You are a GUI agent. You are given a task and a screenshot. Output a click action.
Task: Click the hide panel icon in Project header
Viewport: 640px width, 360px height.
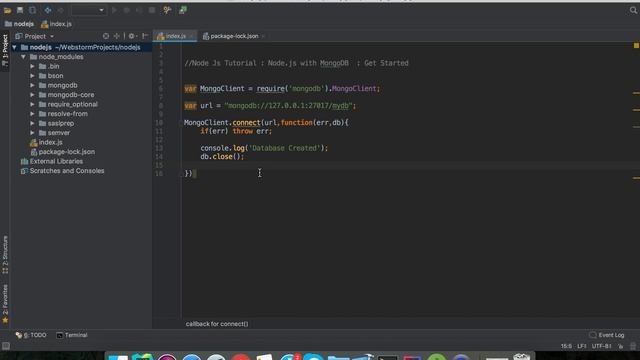(x=144, y=36)
